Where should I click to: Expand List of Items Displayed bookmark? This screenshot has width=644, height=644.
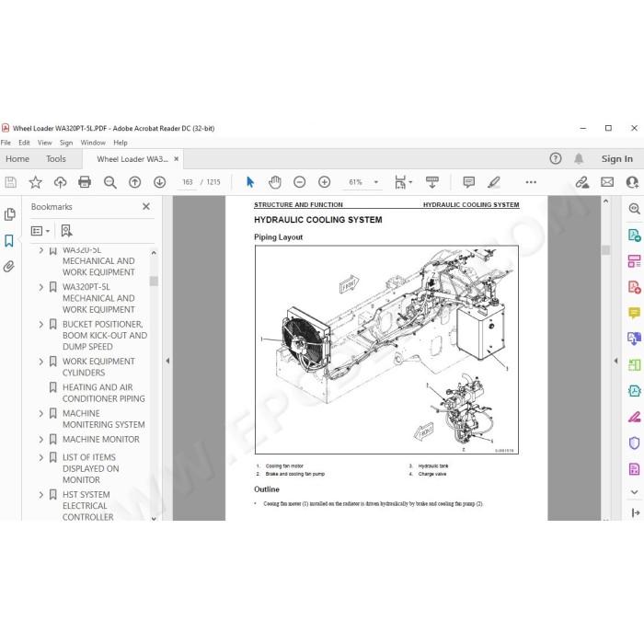pyautogui.click(x=41, y=457)
